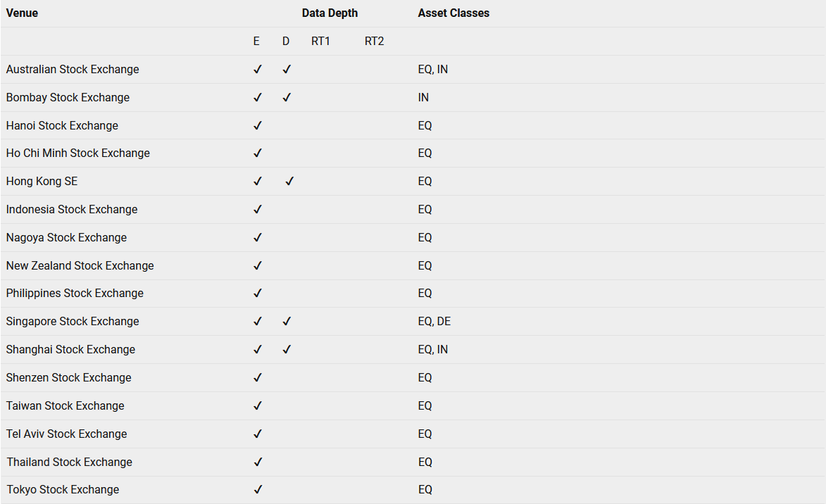Screen dimensions: 826x504
Task: Click the Asset Classes column header
Action: [x=453, y=13]
